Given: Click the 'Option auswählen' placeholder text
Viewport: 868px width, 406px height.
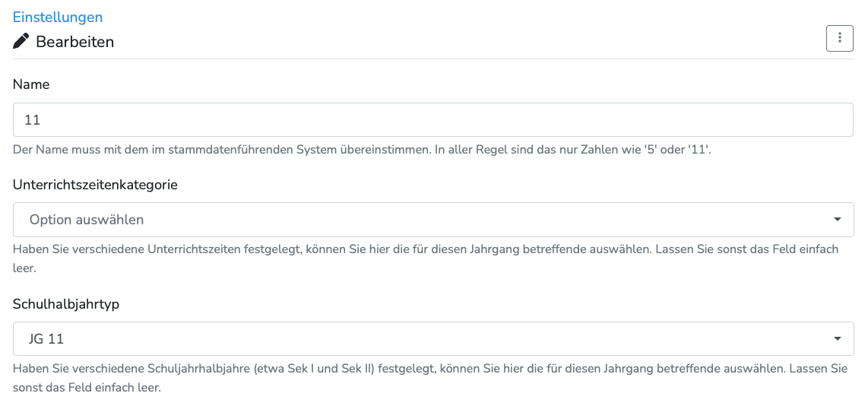Looking at the screenshot, I should (87, 220).
